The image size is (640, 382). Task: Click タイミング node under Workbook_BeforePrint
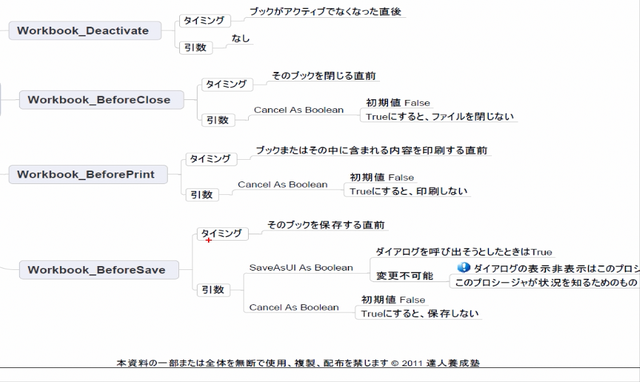211,159
